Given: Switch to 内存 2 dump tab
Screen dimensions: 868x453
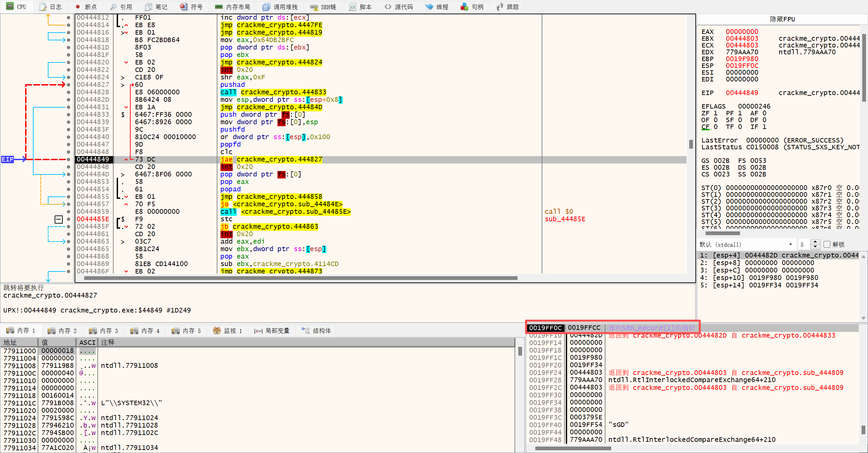Looking at the screenshot, I should point(62,331).
